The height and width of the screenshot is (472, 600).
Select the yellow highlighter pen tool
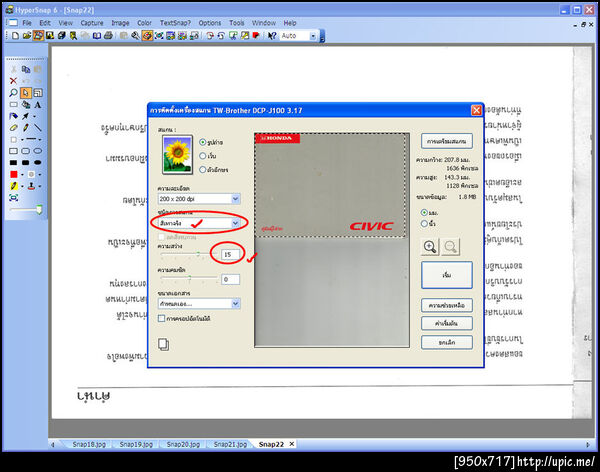pyautogui.click(x=14, y=186)
